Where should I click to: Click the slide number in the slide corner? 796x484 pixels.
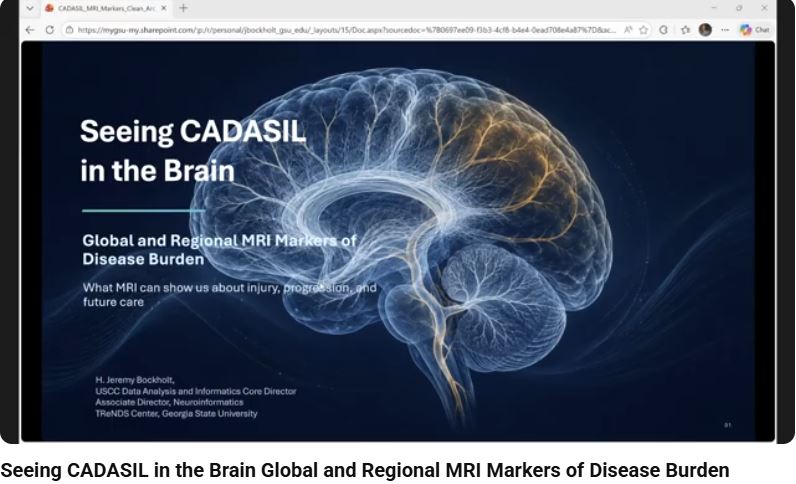(x=727, y=425)
